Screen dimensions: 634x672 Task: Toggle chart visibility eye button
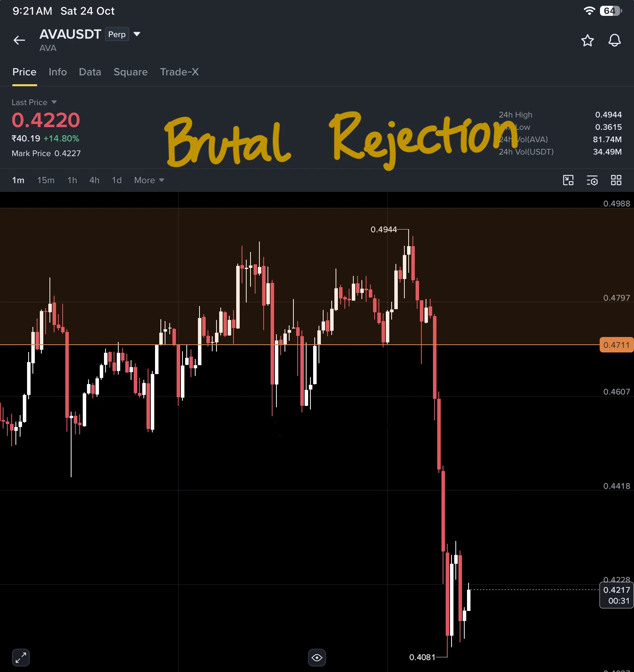(317, 657)
